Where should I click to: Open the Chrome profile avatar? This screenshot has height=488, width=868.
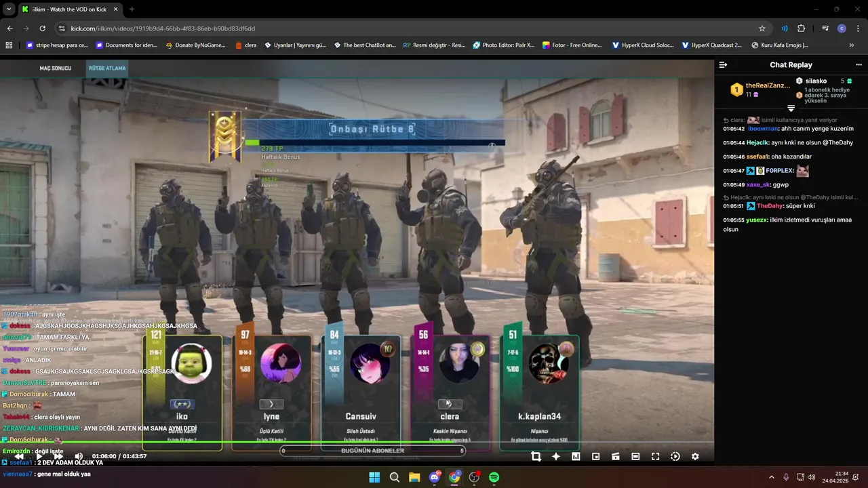(842, 28)
